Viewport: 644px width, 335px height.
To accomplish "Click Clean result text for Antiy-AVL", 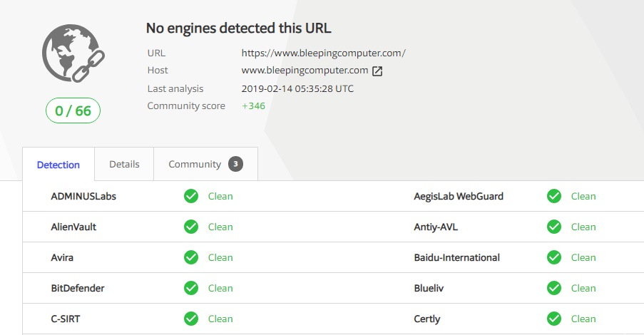I will tap(583, 227).
